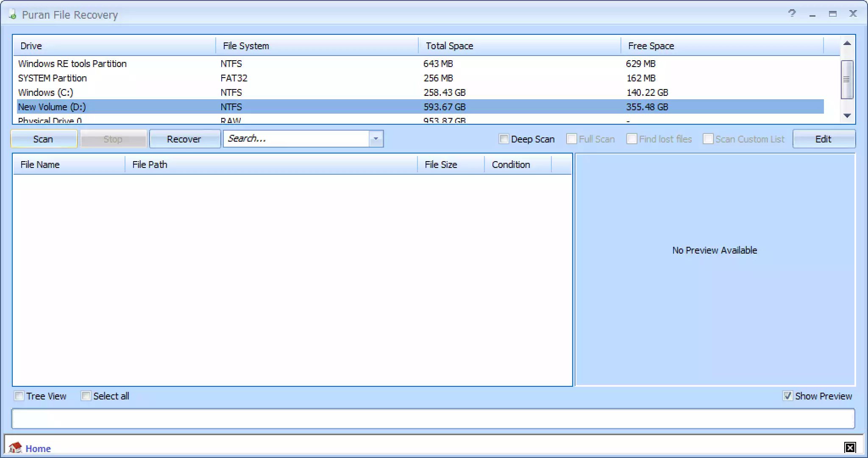Open the search dropdown arrow
Screen dimensions: 868x458
click(x=376, y=139)
